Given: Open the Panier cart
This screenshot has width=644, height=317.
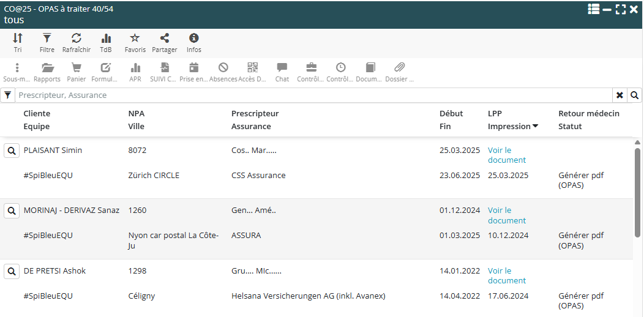Looking at the screenshot, I should click(x=77, y=68).
